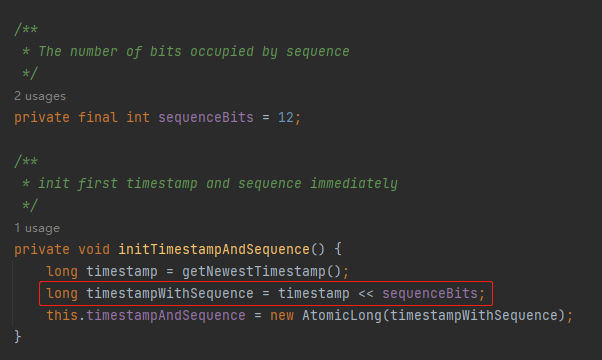602x360 pixels.
Task: Place cursor on the method's closing brace
Action: 18,337
